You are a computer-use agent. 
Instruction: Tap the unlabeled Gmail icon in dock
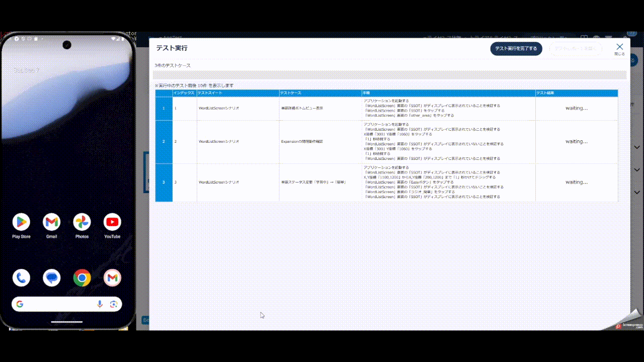point(112,278)
